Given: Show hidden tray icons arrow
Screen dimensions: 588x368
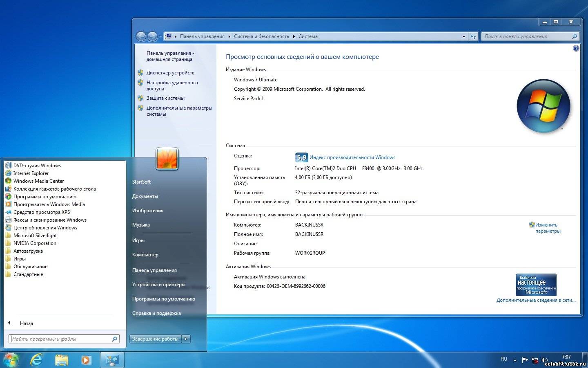Looking at the screenshot, I should click(x=515, y=360).
